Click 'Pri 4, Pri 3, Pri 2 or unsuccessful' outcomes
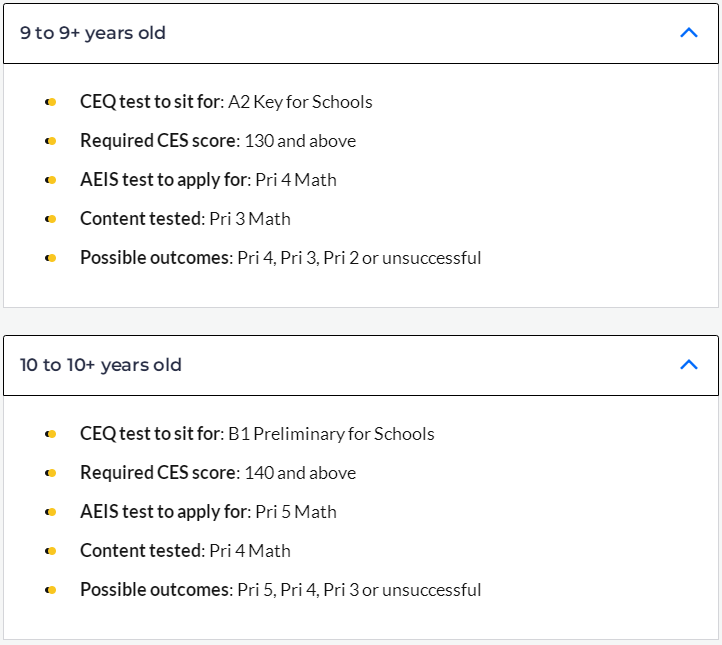The width and height of the screenshot is (722, 645). pos(359,258)
